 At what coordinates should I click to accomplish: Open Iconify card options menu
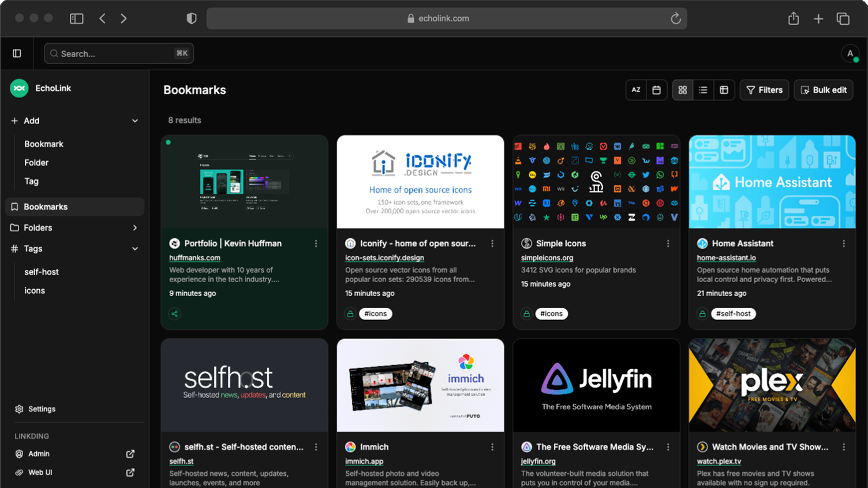click(x=492, y=243)
